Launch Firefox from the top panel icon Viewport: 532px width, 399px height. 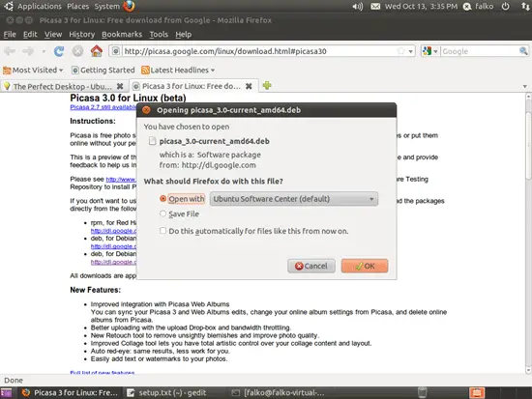tap(129, 6)
